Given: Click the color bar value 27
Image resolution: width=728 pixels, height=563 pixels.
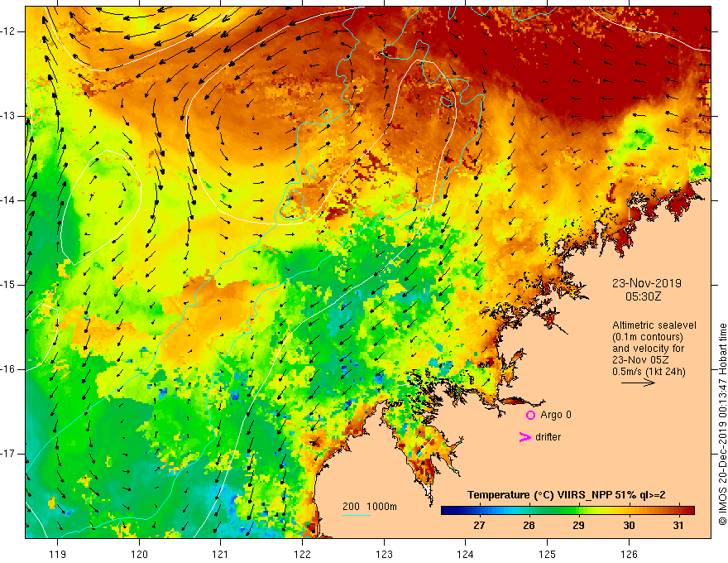Looking at the screenshot, I should (479, 526).
